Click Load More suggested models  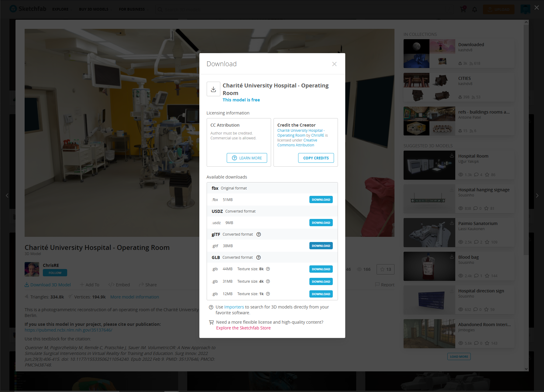(x=459, y=356)
